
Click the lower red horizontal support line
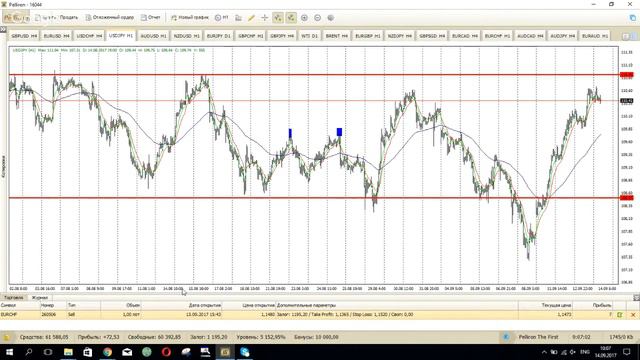[314, 198]
